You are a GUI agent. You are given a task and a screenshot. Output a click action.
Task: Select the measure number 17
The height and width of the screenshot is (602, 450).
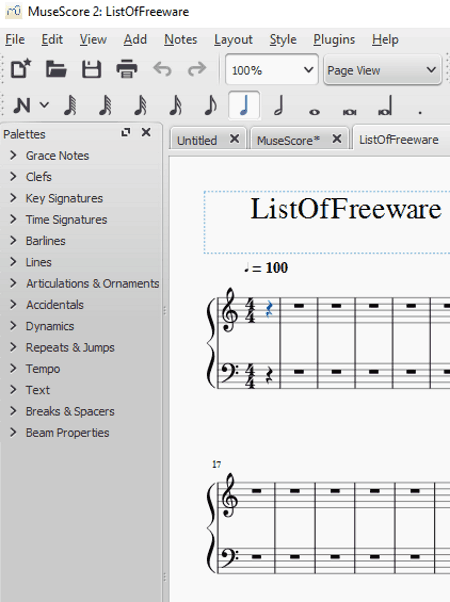(217, 465)
